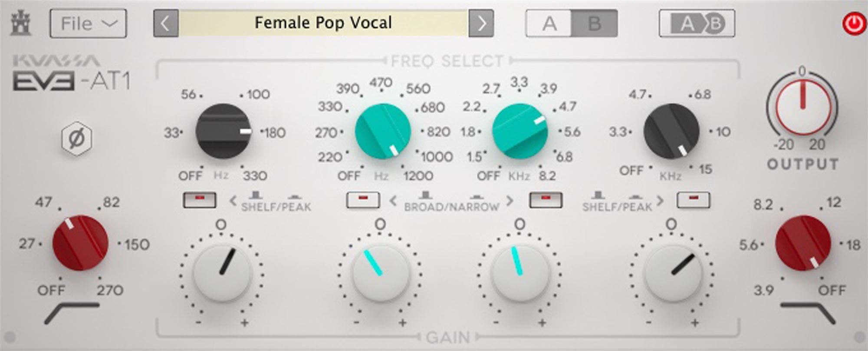The width and height of the screenshot is (868, 351).
Task: Click the red high-pass filter knob
Action: pyautogui.click(x=80, y=243)
